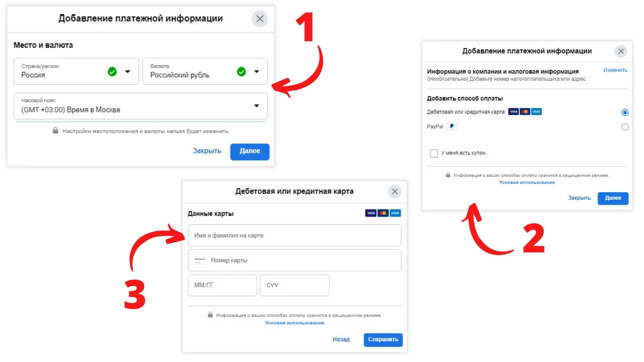This screenshot has height=362, width=644.
Task: Click the card icon in the card number field
Action: pyautogui.click(x=200, y=260)
